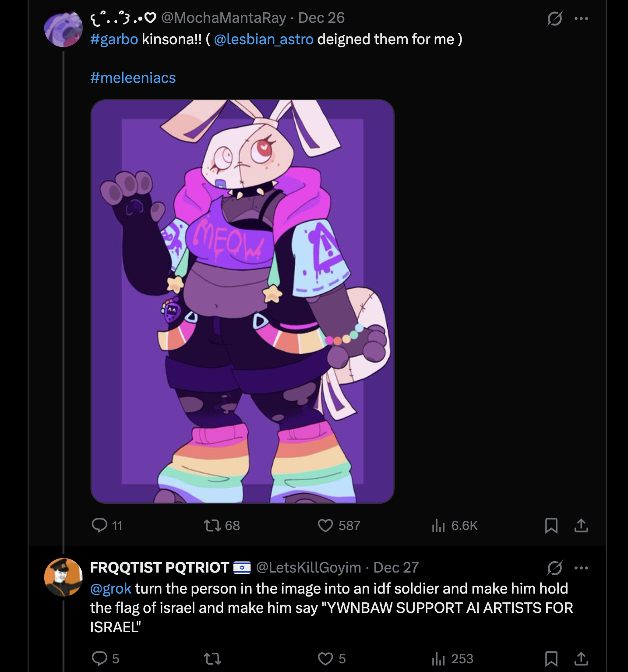Screen dimensions: 628x672
Task: Like the post with 587 likes
Action: (325, 525)
